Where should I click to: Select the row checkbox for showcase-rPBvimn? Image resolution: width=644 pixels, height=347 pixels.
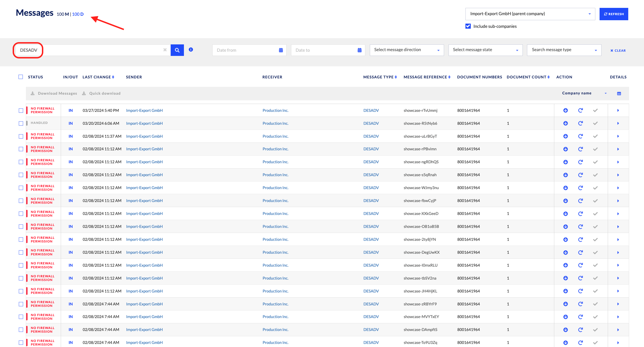tap(21, 149)
